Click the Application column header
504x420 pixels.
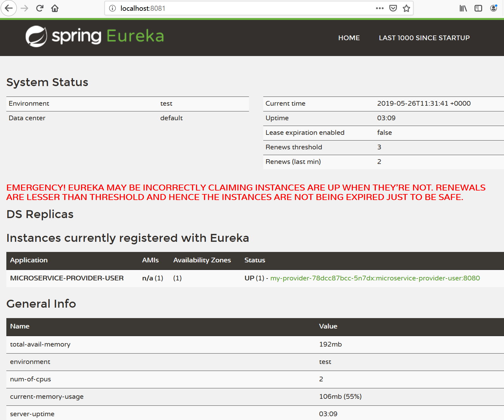point(29,260)
